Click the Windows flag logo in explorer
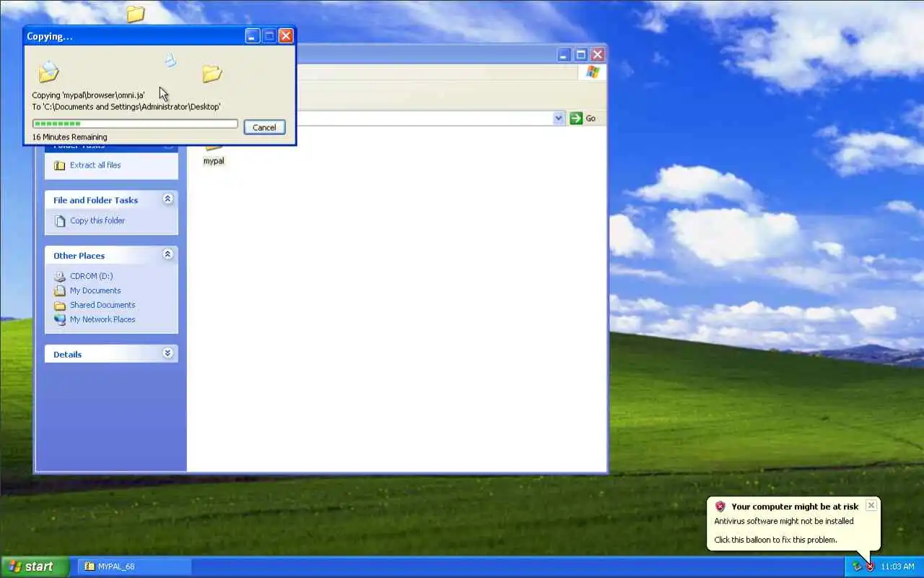 tap(593, 72)
